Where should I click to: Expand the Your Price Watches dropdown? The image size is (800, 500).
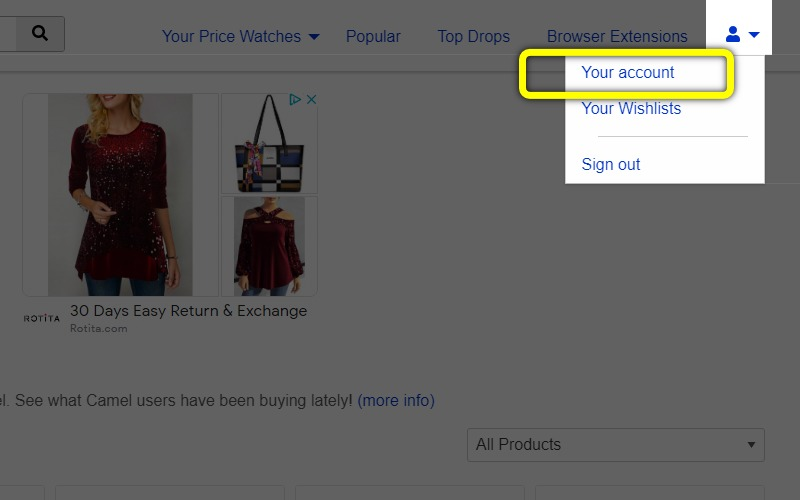click(240, 36)
